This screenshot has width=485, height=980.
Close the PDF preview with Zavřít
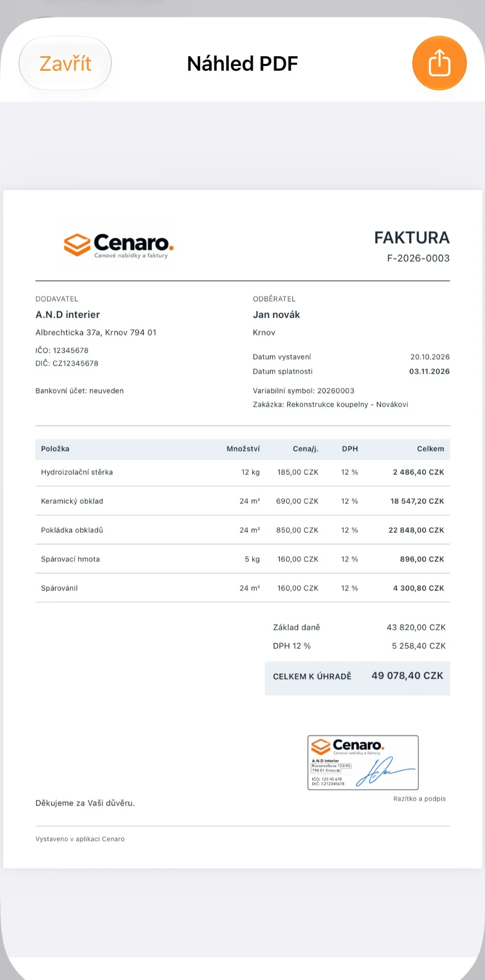click(x=65, y=63)
